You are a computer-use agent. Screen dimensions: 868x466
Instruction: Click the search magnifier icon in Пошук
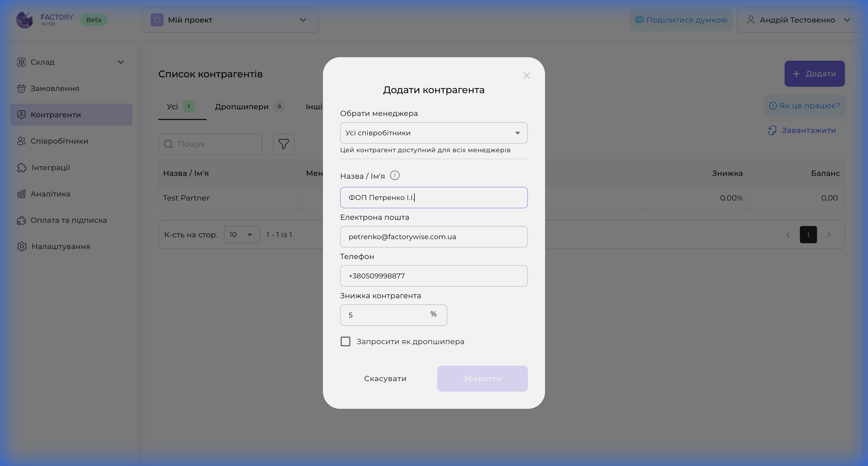point(168,144)
